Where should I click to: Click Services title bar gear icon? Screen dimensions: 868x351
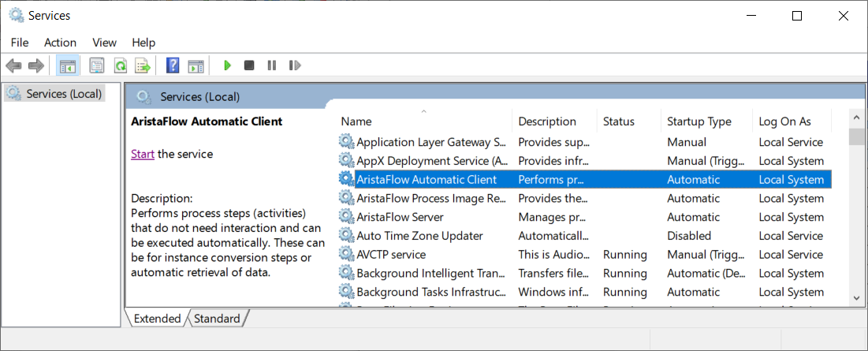(17, 16)
